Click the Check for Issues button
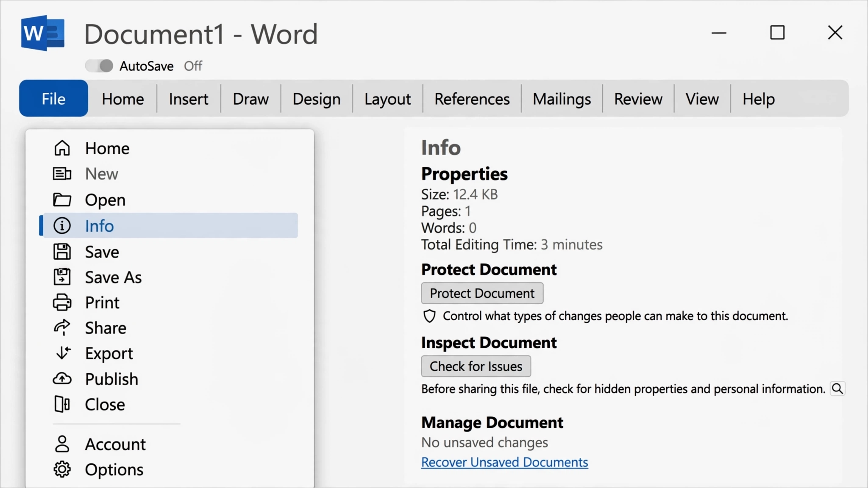 (476, 366)
